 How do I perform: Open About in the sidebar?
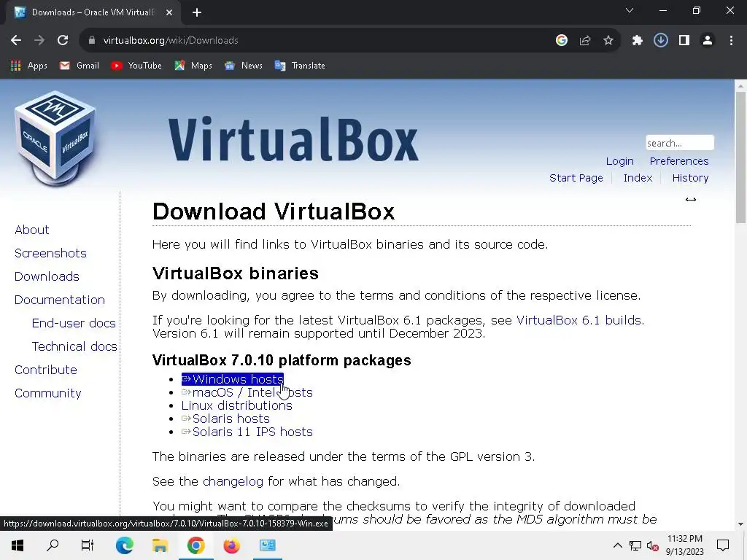[x=32, y=230]
